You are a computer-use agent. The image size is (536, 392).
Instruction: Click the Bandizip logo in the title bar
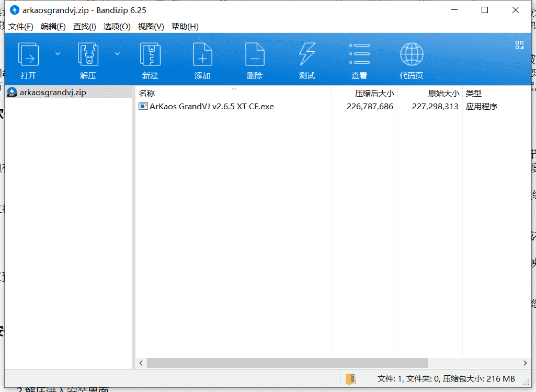coord(14,10)
